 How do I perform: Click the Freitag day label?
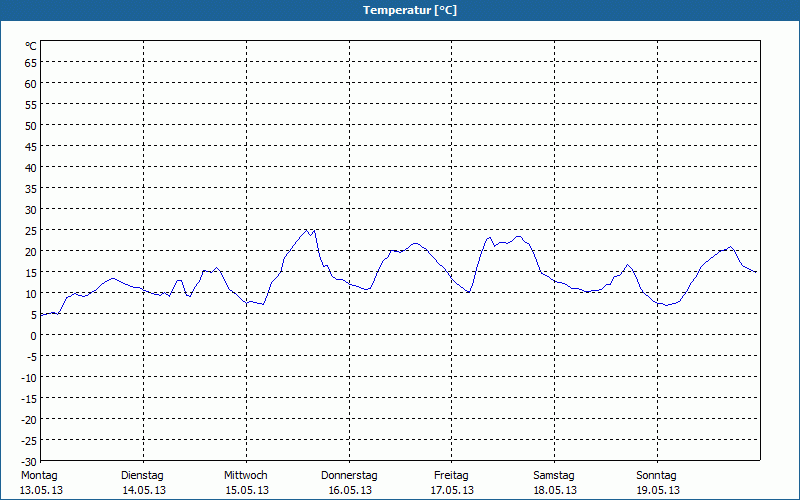point(452,476)
